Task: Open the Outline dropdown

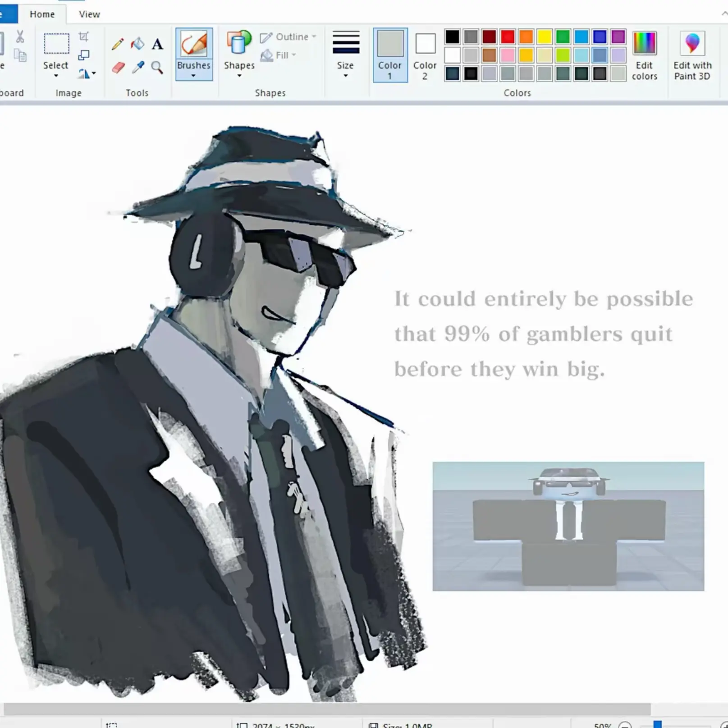Action: (288, 37)
